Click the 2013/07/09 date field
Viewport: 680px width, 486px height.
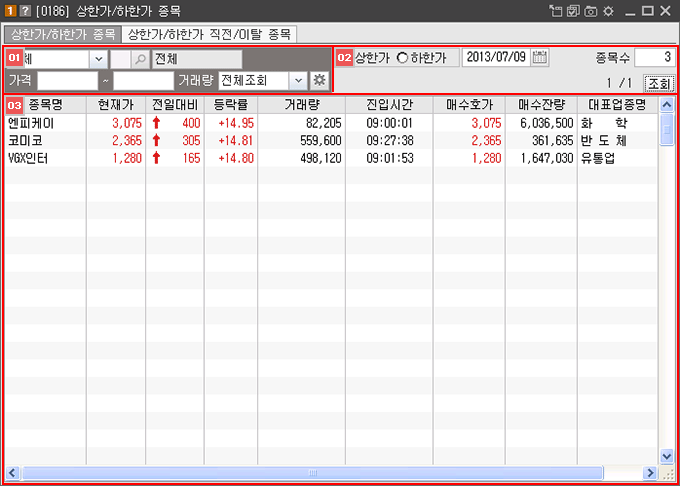click(x=496, y=57)
